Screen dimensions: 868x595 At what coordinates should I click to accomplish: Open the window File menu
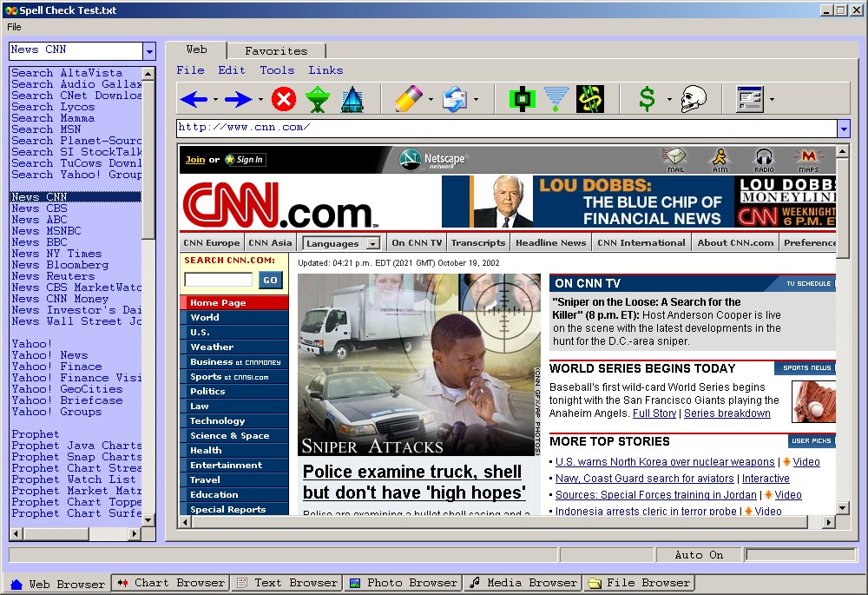pos(15,27)
